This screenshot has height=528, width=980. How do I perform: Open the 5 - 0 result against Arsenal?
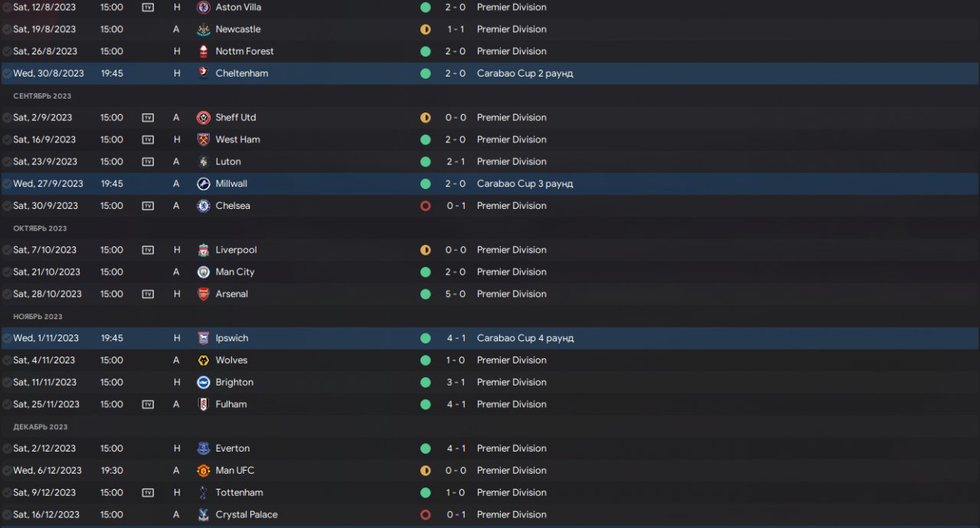click(x=456, y=295)
